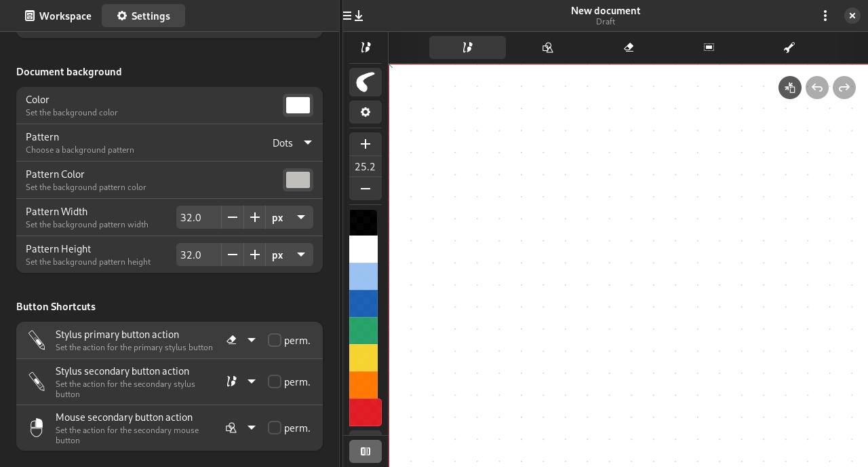
Task: Open the Selector tool
Action: (709, 47)
